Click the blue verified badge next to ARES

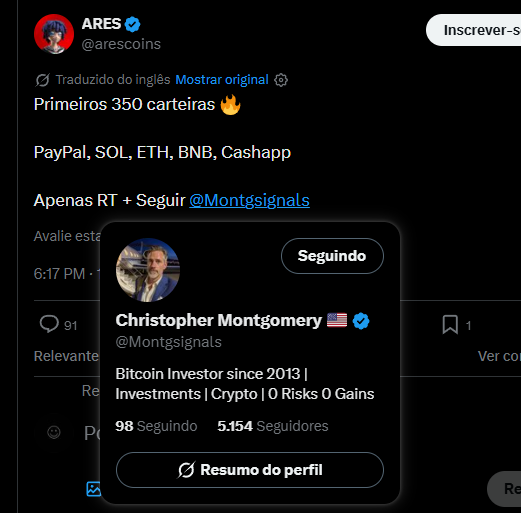(x=132, y=24)
